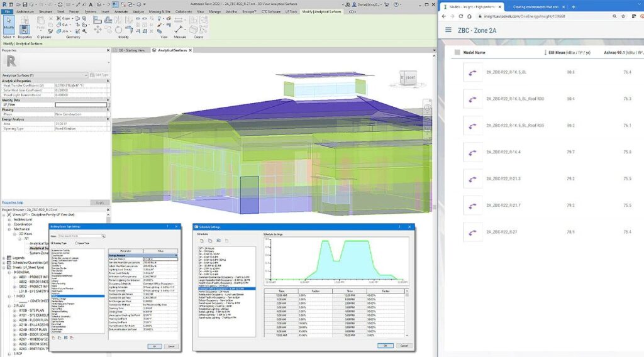Screen dimensions: 644x357
Task: Reload the browser page
Action: [460, 16]
